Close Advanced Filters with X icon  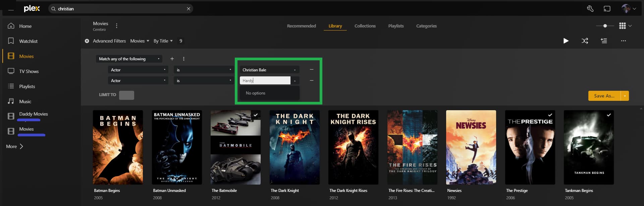[87, 41]
